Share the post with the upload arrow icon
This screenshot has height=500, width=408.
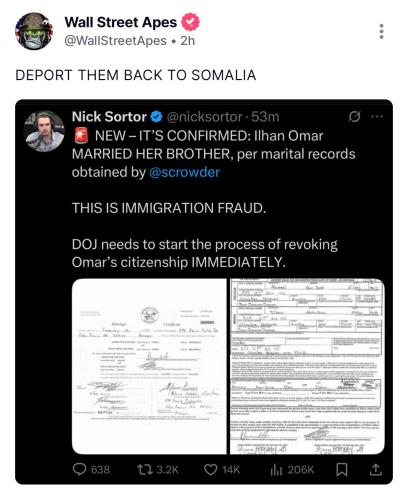pos(376,469)
